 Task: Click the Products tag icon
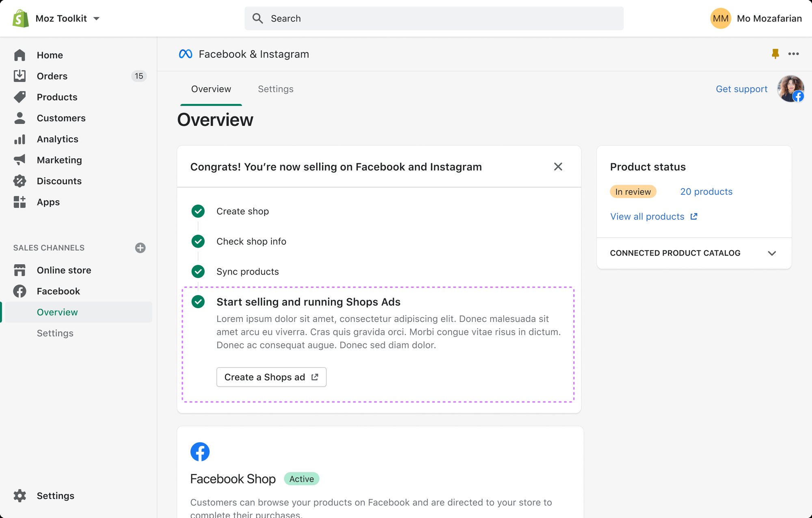coord(19,97)
